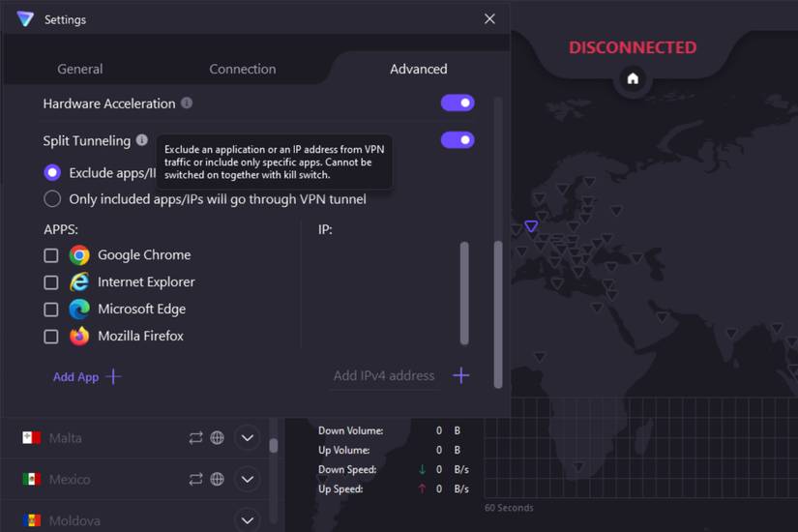
Task: Toggle Hardware Acceleration switch
Action: pos(458,103)
